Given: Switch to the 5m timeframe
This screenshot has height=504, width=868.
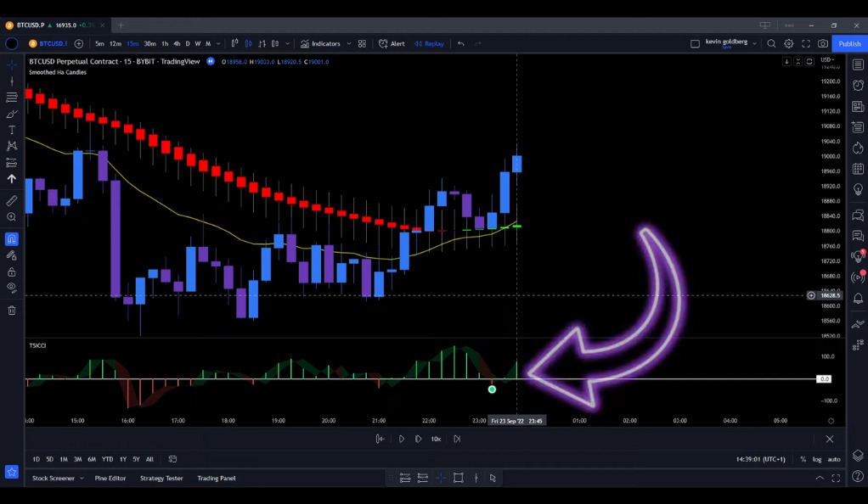Looking at the screenshot, I should pyautogui.click(x=99, y=44).
